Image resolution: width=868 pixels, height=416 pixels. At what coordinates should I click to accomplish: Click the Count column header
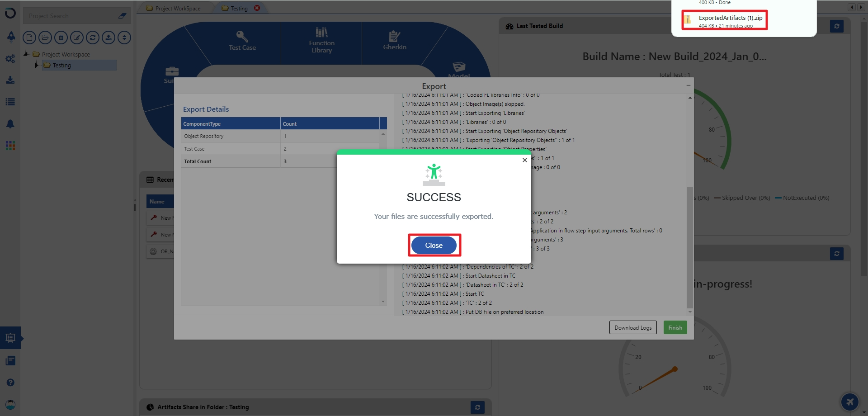click(330, 124)
